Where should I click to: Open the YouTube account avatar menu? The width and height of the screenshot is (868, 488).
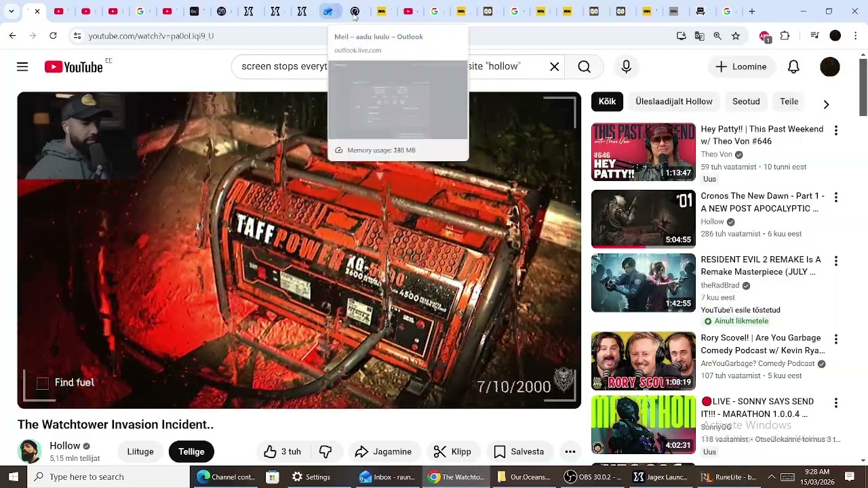830,66
